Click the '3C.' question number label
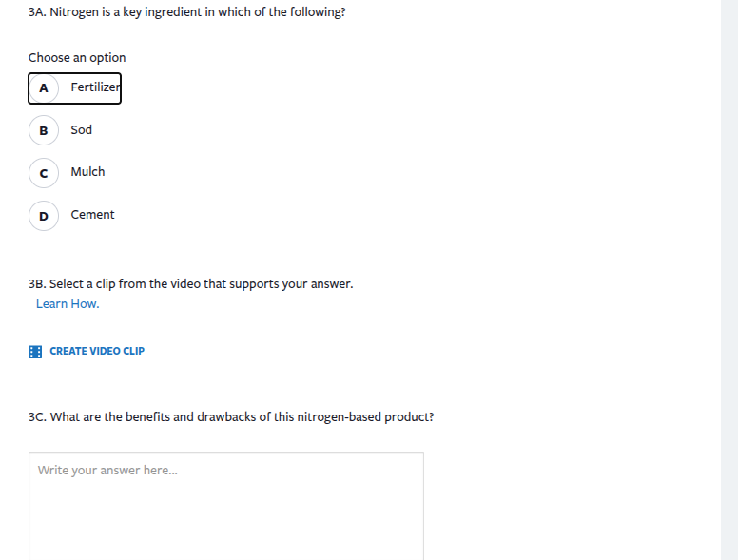Viewport: 738px width, 560px height. tap(37, 416)
